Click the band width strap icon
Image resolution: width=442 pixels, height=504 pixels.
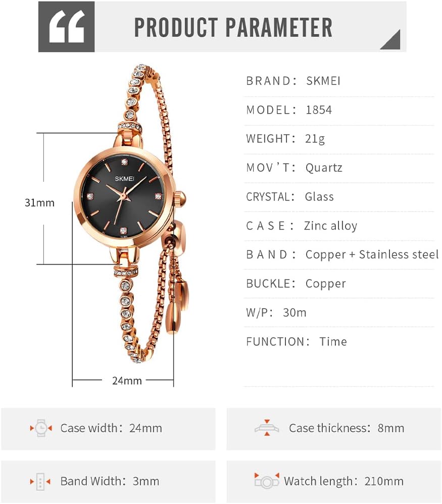(x=40, y=481)
